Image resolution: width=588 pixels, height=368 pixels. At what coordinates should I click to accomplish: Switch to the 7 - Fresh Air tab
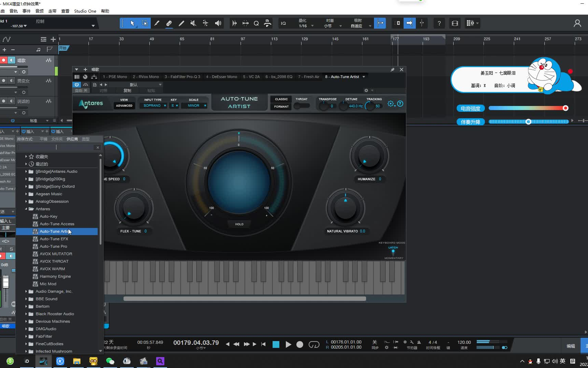point(309,77)
